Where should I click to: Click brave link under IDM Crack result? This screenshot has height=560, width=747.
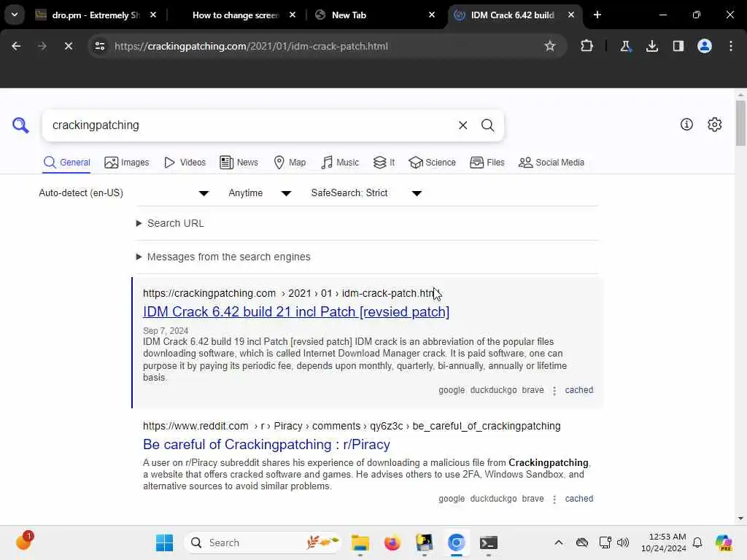533,390
